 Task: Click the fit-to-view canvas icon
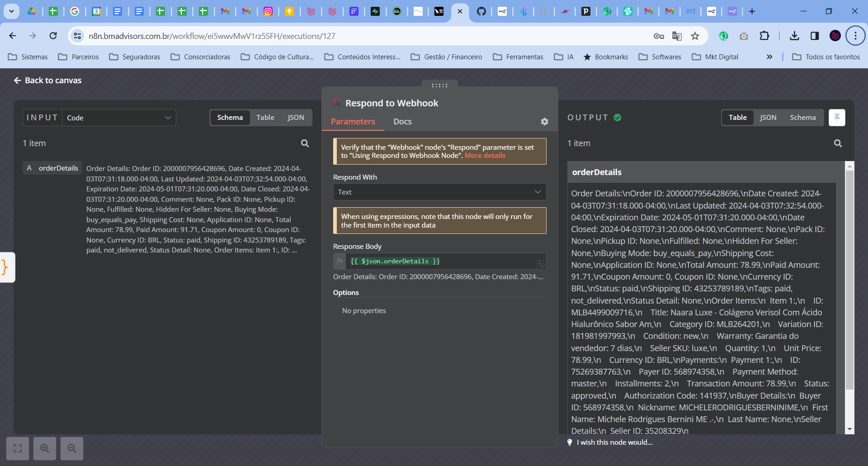coord(18,448)
